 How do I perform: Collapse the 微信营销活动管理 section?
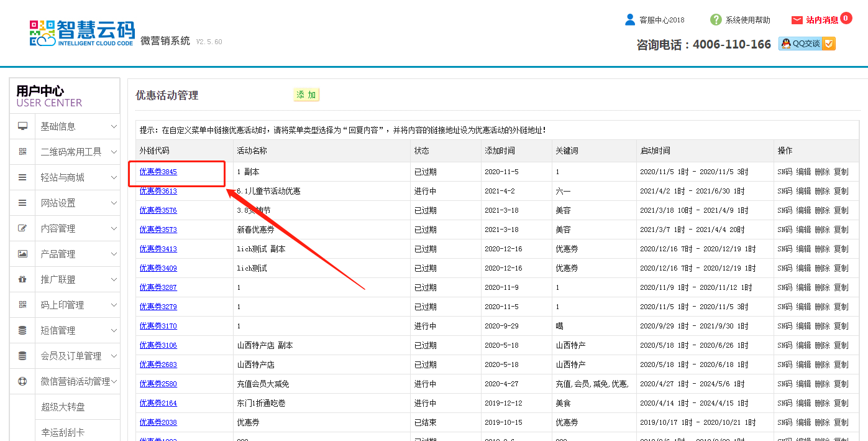(114, 381)
